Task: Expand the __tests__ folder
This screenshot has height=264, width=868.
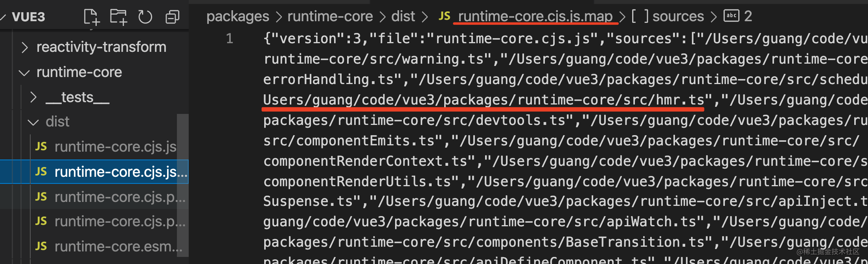Action: (33, 97)
